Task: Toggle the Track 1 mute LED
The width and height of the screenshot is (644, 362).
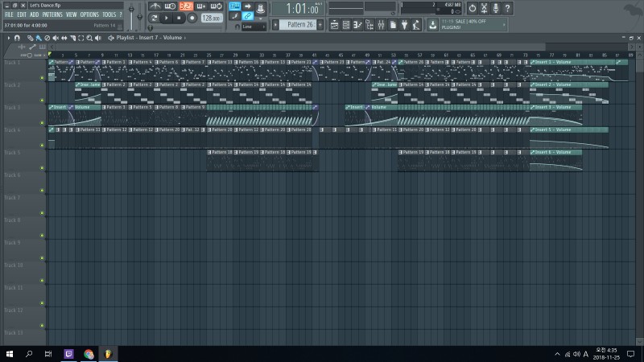Action: pos(42,78)
